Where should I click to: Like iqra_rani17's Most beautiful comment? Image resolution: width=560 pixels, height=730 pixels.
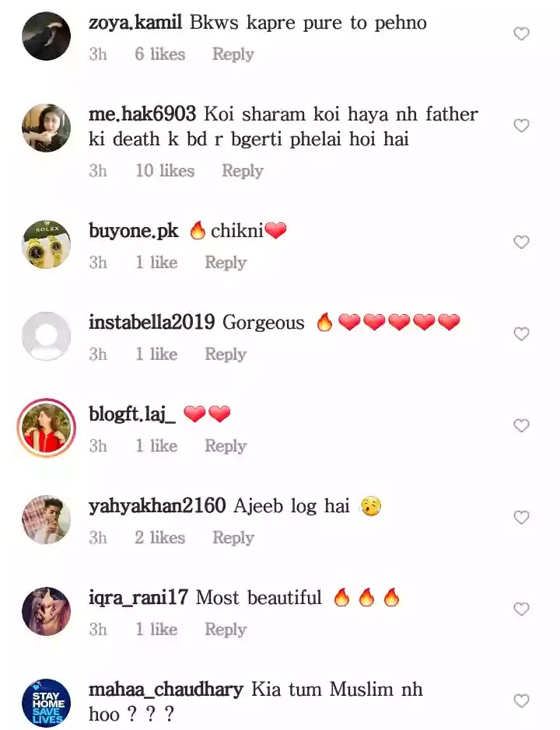[521, 609]
